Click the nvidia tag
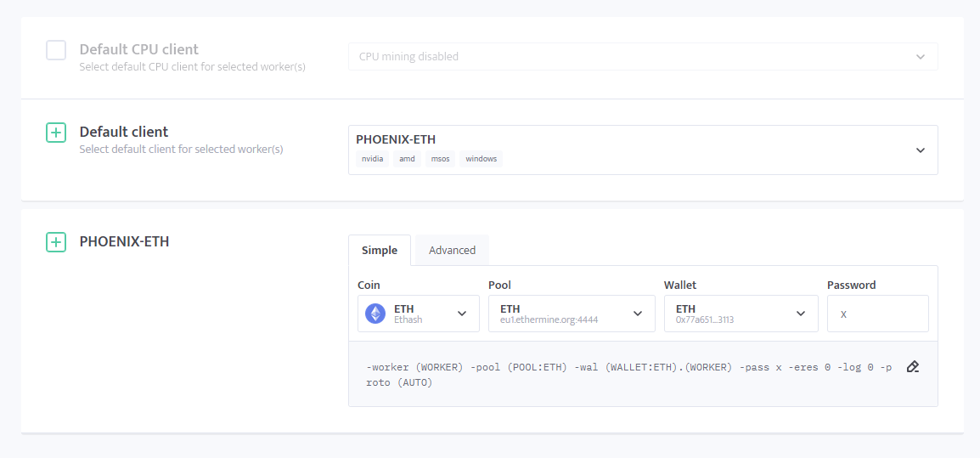This screenshot has height=458, width=980. (373, 159)
